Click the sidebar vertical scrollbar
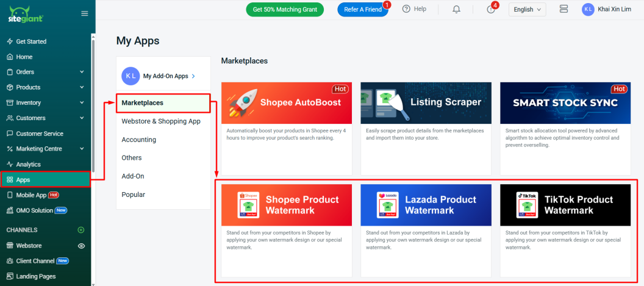Viewport: 644px width, 286px height. click(93, 105)
